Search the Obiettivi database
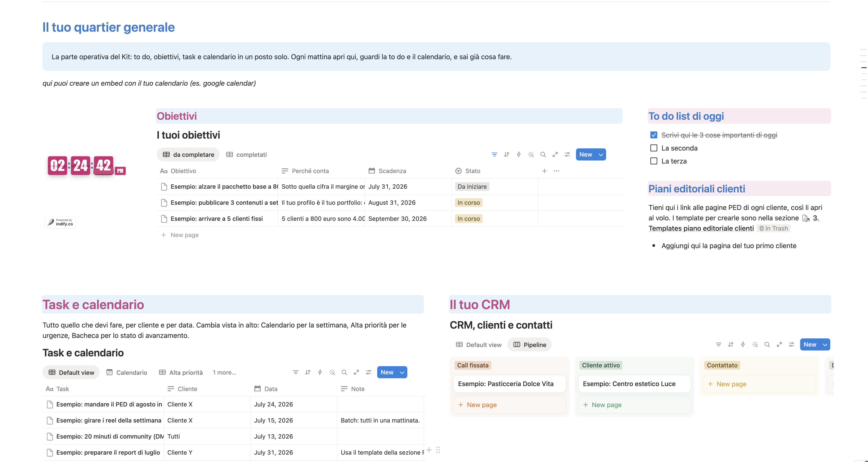This screenshot has height=462, width=868. [543, 154]
